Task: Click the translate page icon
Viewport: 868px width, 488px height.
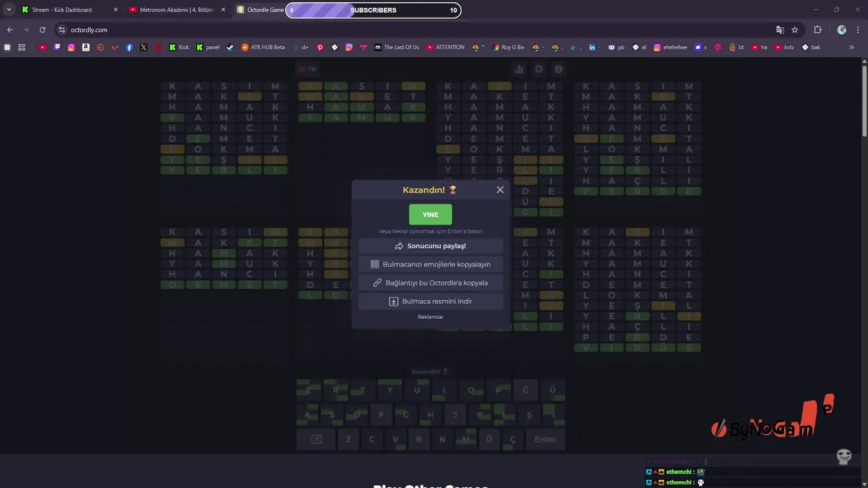Action: click(x=780, y=30)
